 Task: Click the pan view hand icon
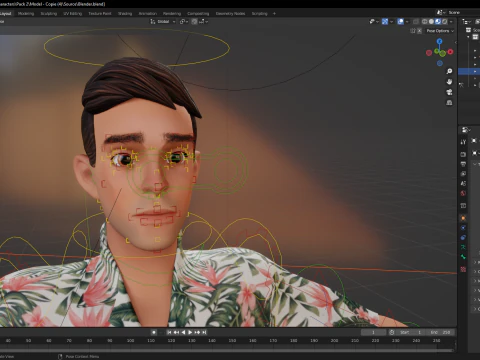(449, 82)
